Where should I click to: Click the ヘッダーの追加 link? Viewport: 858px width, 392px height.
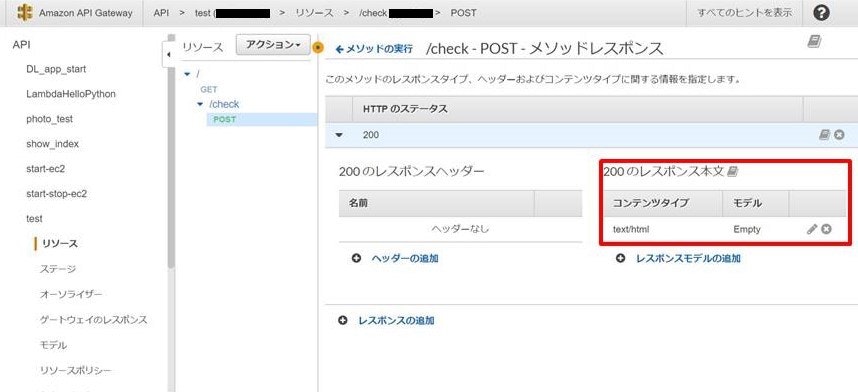pyautogui.click(x=404, y=258)
